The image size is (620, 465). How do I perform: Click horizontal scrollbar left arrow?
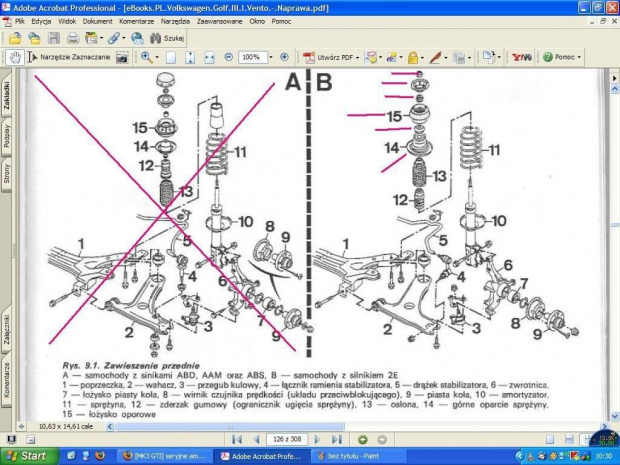click(x=110, y=427)
